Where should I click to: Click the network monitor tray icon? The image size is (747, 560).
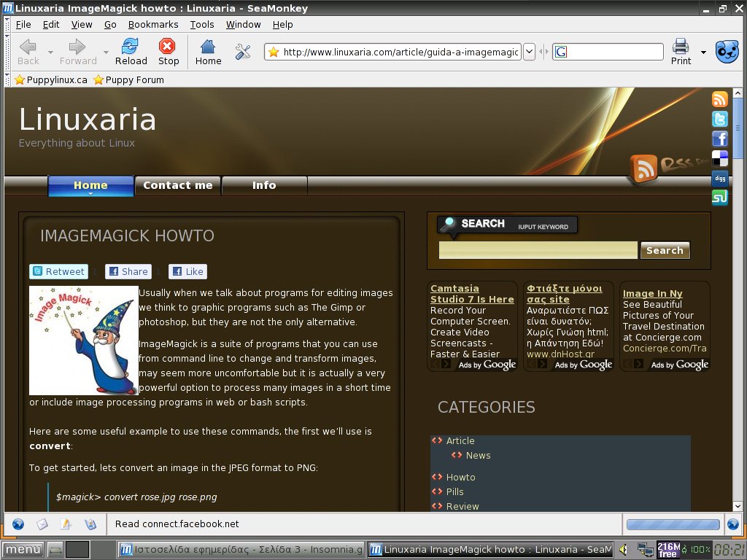[x=646, y=550]
